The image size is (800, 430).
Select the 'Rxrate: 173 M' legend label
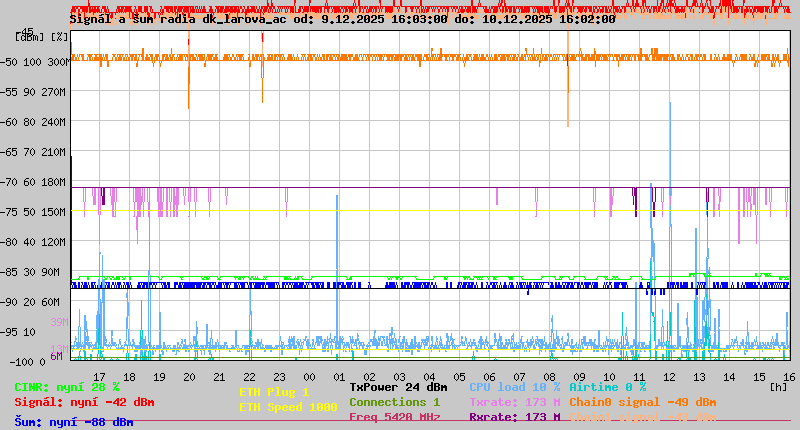point(515,417)
